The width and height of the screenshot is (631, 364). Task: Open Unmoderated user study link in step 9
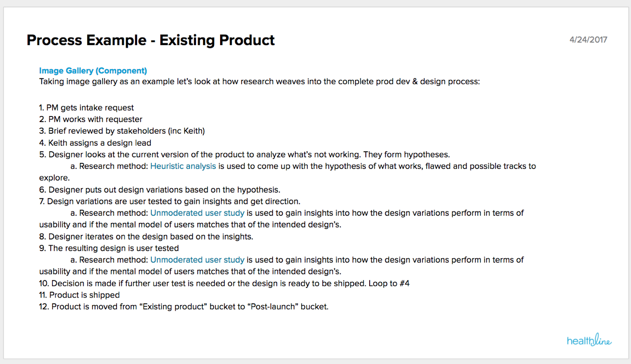point(197,260)
